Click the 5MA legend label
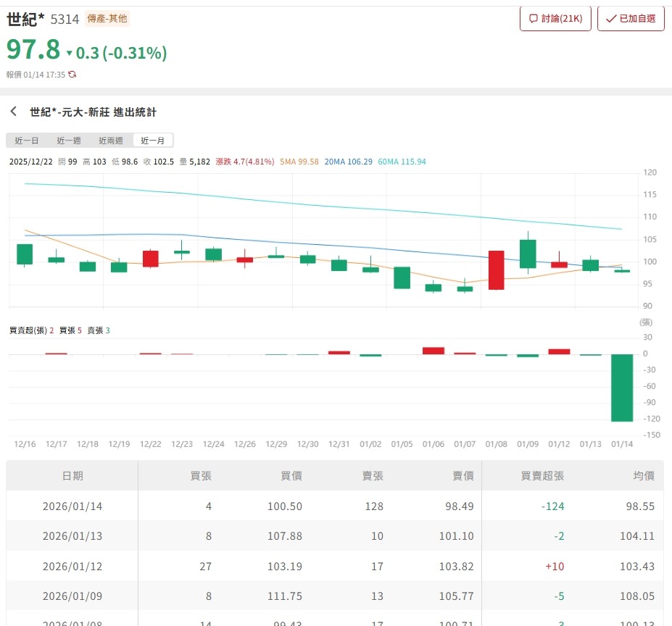The width and height of the screenshot is (672, 626). click(299, 162)
